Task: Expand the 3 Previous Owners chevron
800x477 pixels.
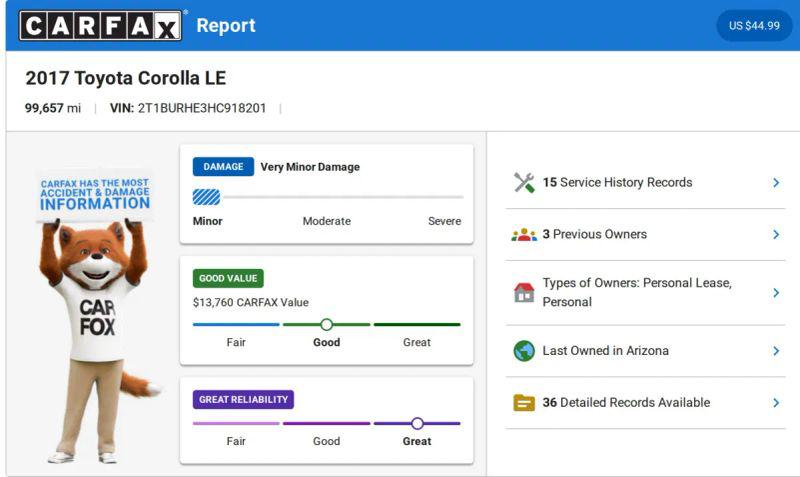Action: click(776, 235)
